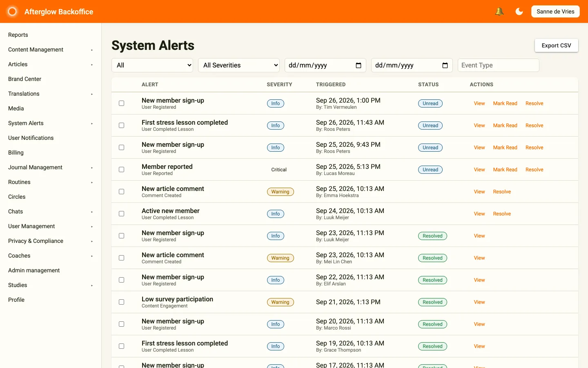
Task: Open the Sanne de Vries user menu
Action: pyautogui.click(x=555, y=11)
